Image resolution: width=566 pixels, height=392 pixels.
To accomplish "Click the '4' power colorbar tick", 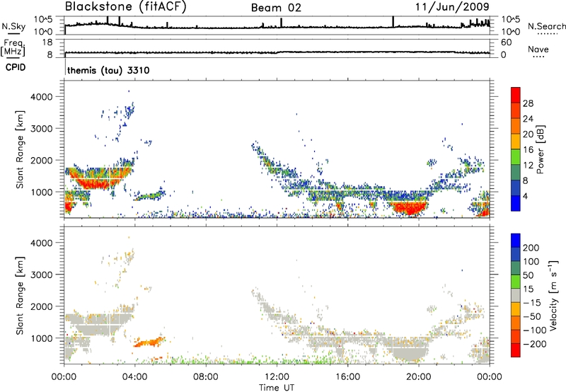I will click(x=525, y=196).
